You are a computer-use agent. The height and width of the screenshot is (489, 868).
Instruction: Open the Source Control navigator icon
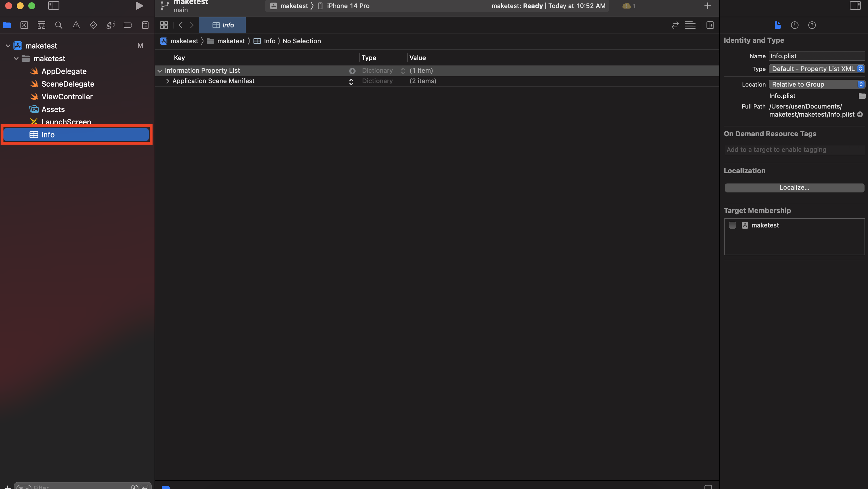(x=24, y=25)
